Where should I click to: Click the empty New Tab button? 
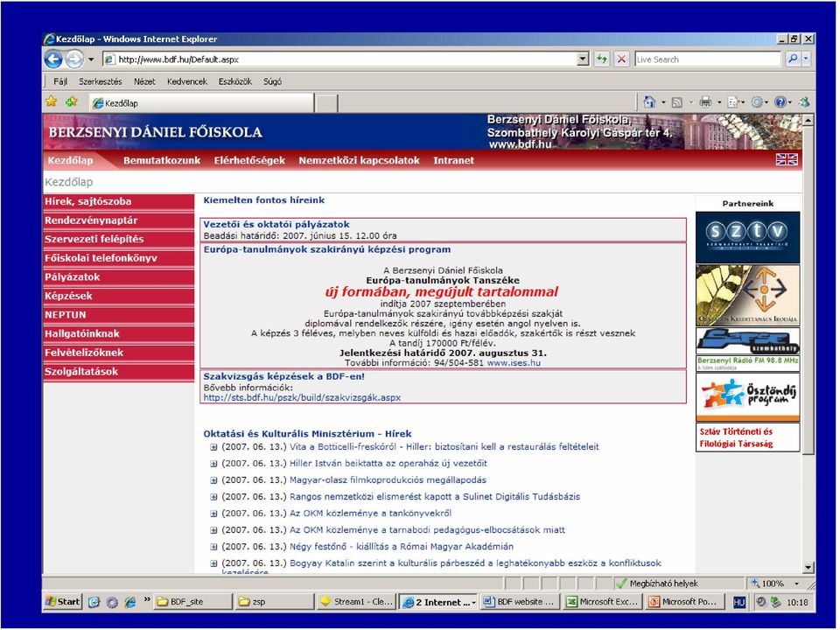click(x=325, y=103)
